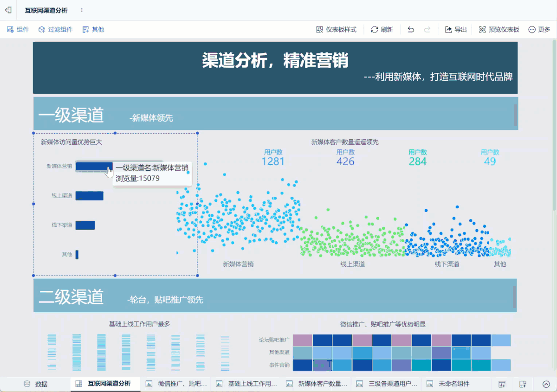The width and height of the screenshot is (557, 392).
Task: Switch to the 微信推广、贴吧 component tab
Action: click(176, 384)
